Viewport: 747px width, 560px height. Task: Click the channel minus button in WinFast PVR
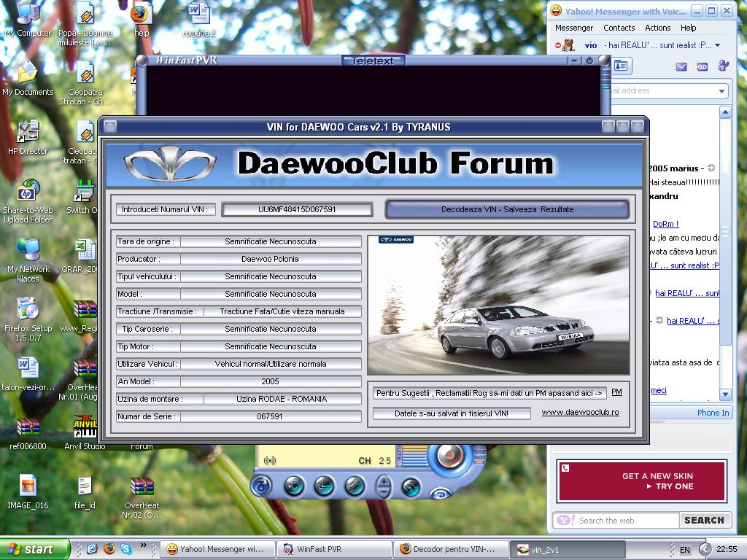tap(384, 492)
